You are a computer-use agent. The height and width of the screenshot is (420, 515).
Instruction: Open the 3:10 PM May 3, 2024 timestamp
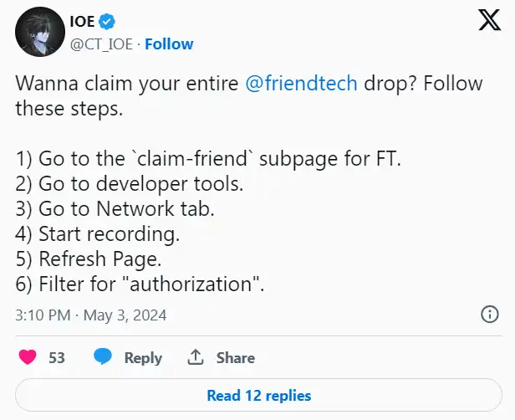pos(91,315)
